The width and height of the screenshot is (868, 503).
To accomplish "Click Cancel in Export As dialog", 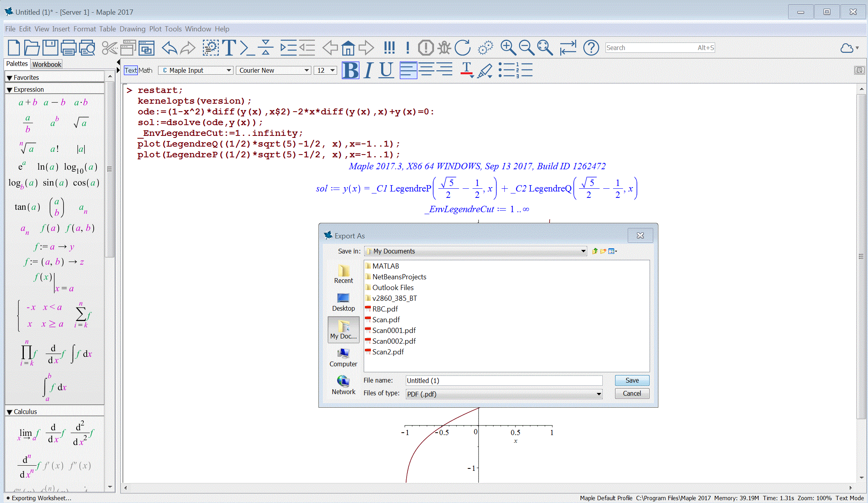I will [x=632, y=393].
